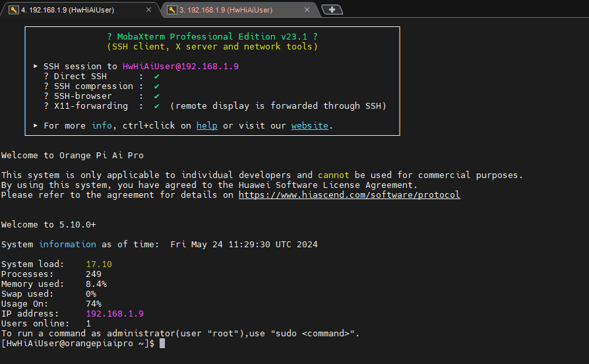Click the Welcome to 5.10.0+ line

click(x=48, y=225)
